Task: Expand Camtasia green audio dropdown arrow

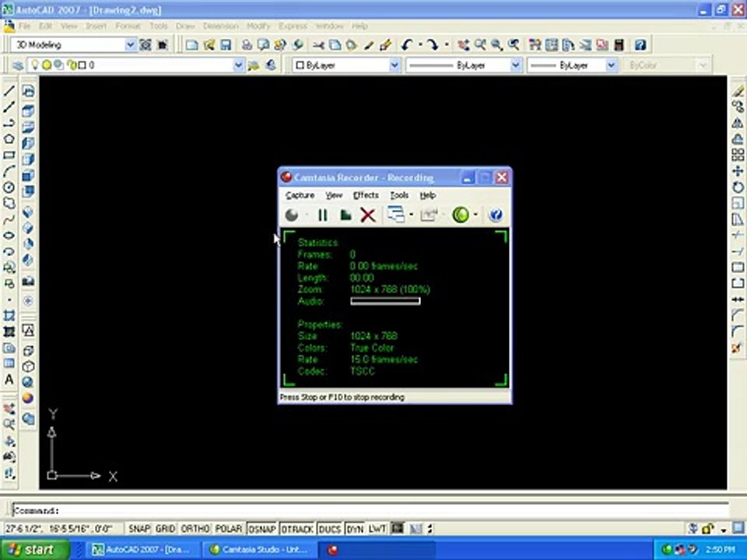Action: 475,215
